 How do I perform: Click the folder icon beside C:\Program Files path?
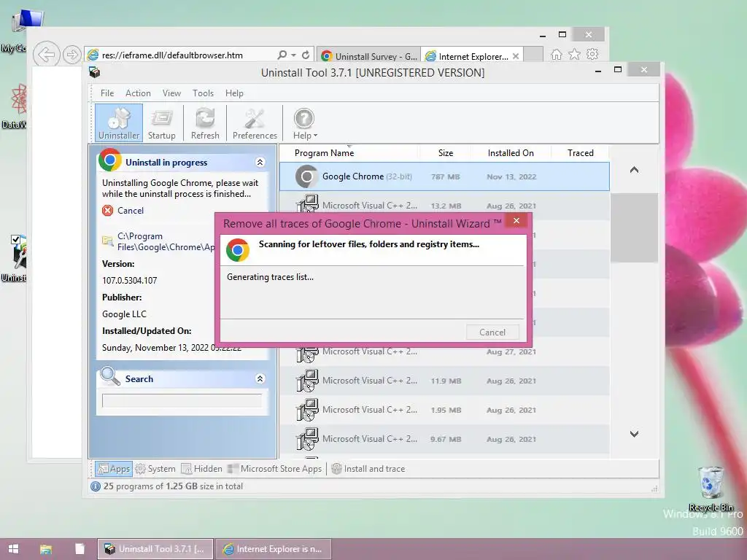pyautogui.click(x=108, y=241)
